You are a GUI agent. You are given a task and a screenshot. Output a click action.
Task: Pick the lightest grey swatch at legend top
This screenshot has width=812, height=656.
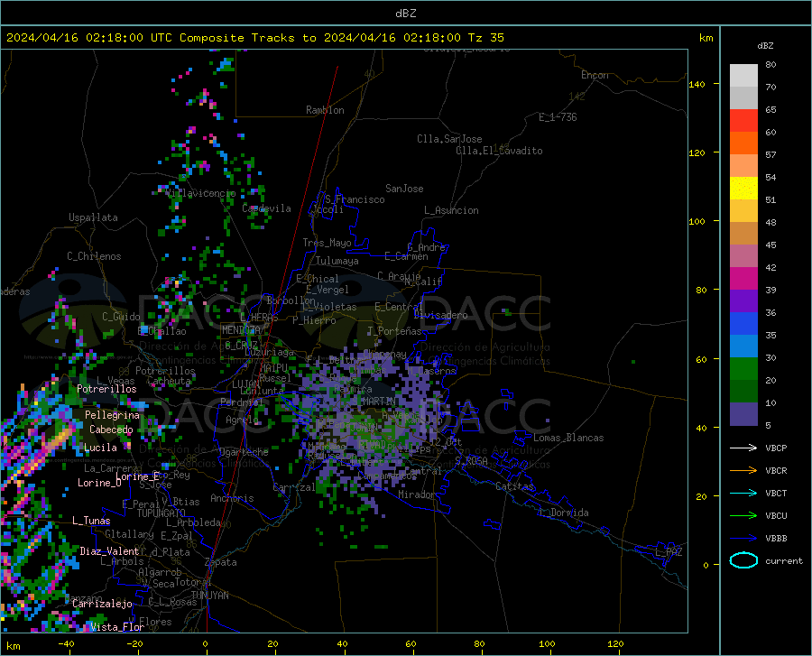click(743, 76)
